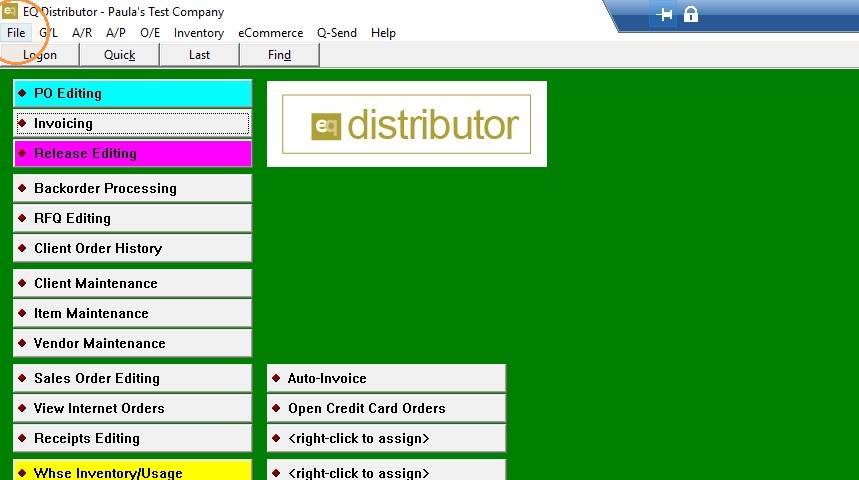Open Vendor Maintenance
Screen dimensions: 859x480
[x=133, y=343]
